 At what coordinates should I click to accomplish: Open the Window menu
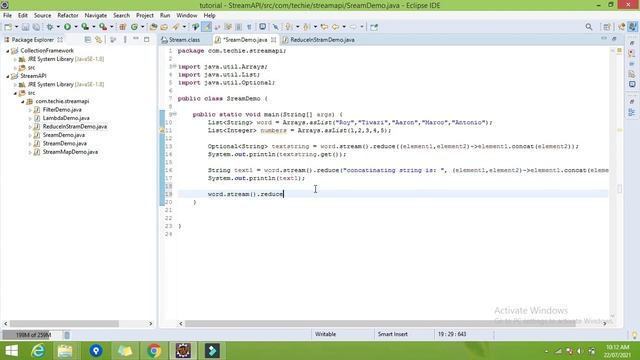click(x=187, y=15)
